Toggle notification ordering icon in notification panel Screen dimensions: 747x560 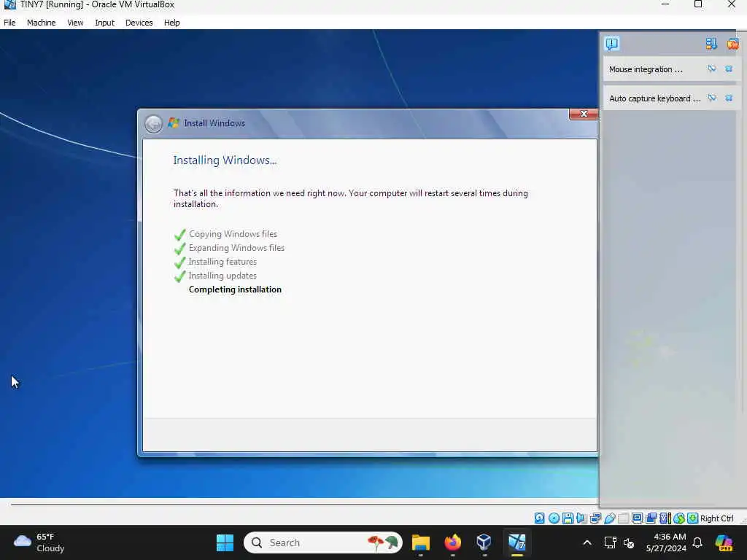click(x=711, y=44)
